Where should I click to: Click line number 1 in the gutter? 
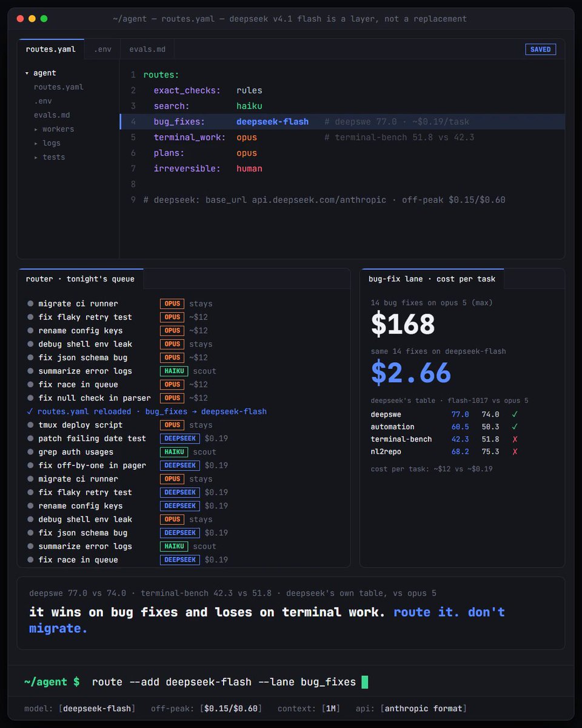133,75
